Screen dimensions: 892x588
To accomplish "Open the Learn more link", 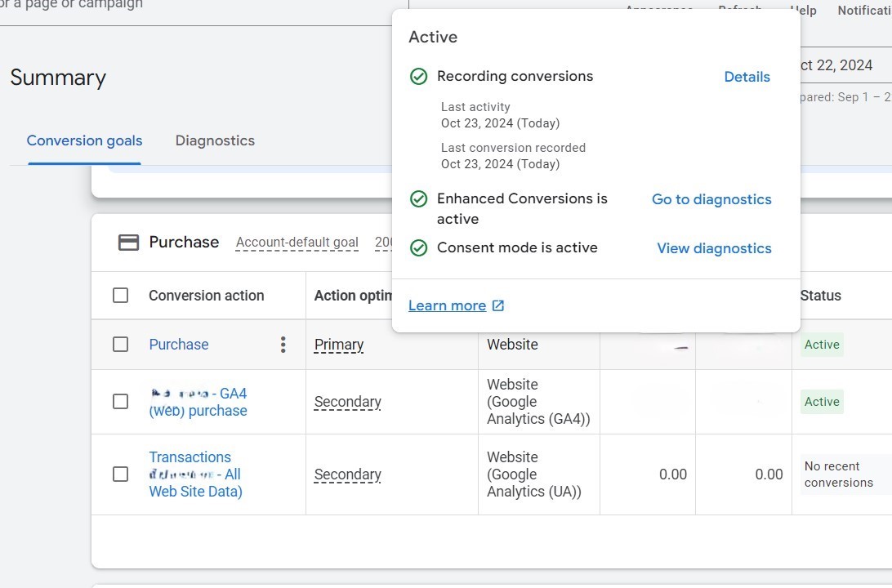I will click(x=447, y=305).
